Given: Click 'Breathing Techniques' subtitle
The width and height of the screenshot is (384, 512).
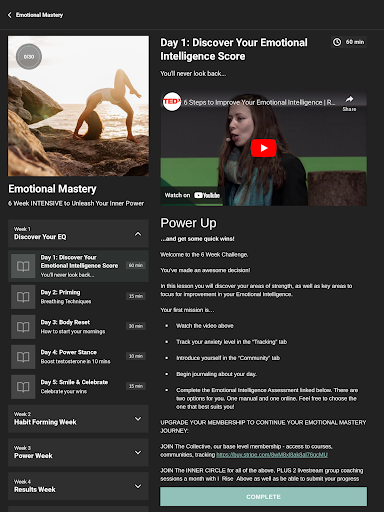Looking at the screenshot, I should [x=66, y=301].
